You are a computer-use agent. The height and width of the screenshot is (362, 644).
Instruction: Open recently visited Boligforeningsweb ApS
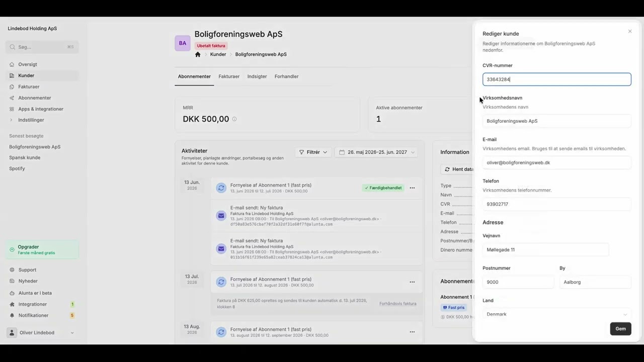[x=35, y=147]
